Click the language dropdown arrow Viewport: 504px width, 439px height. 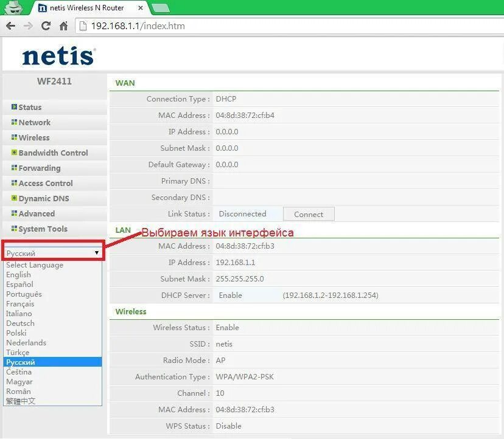click(x=97, y=253)
